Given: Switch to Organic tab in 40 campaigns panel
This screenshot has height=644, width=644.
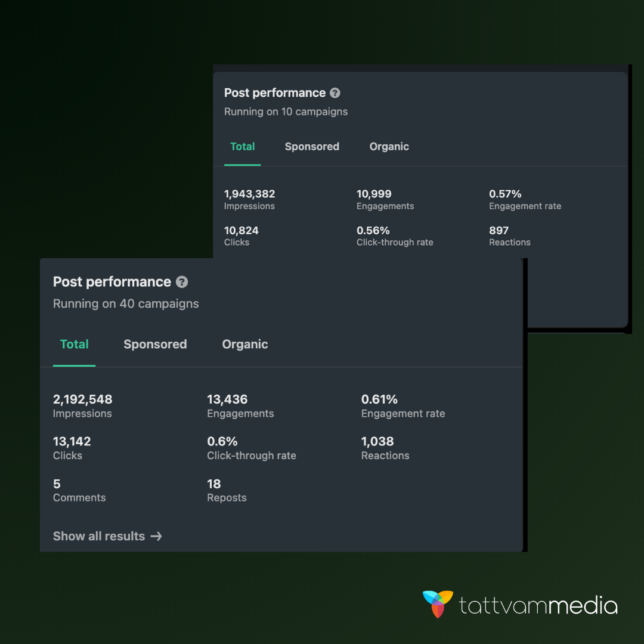Looking at the screenshot, I should tap(245, 344).
